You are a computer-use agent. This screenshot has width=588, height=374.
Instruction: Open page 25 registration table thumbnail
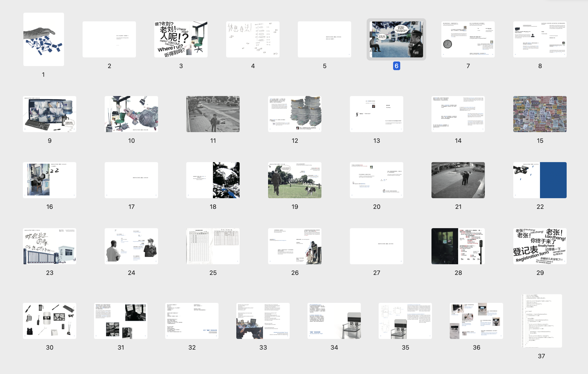[213, 246]
